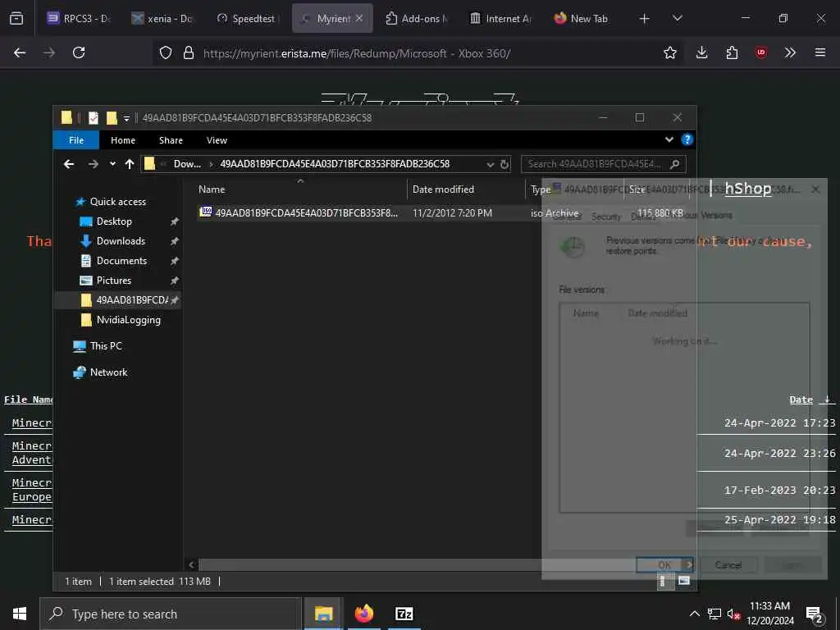Viewport: 840px width, 630px height.
Task: Open Windows Start menu
Action: tap(20, 614)
